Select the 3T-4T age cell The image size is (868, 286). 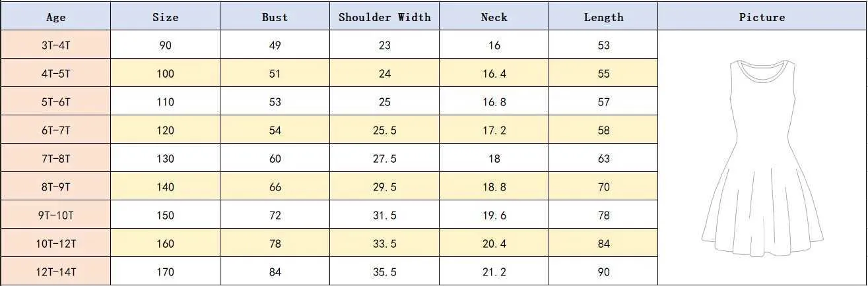click(x=55, y=45)
